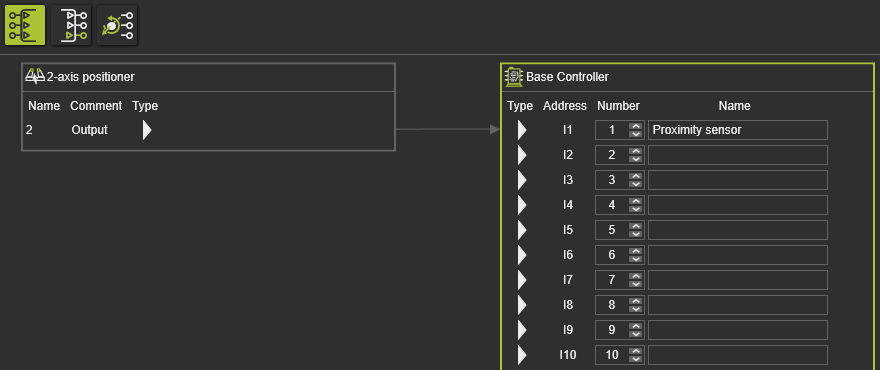Screen dimensions: 880x370
Task: Select the input signals view toolbar icon
Action: [25, 25]
